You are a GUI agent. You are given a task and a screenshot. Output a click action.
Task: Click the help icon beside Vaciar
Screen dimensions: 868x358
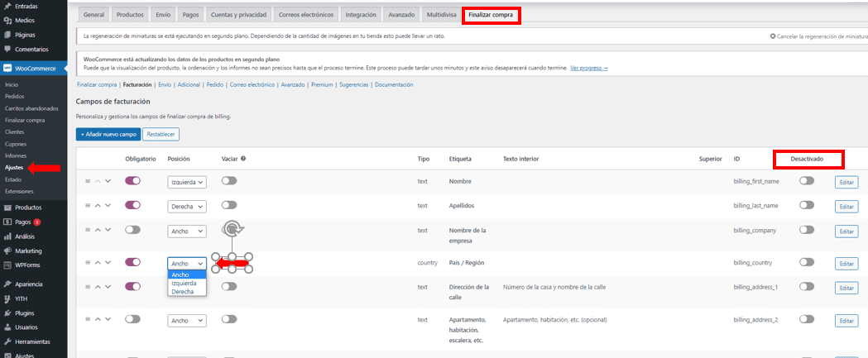coord(243,158)
